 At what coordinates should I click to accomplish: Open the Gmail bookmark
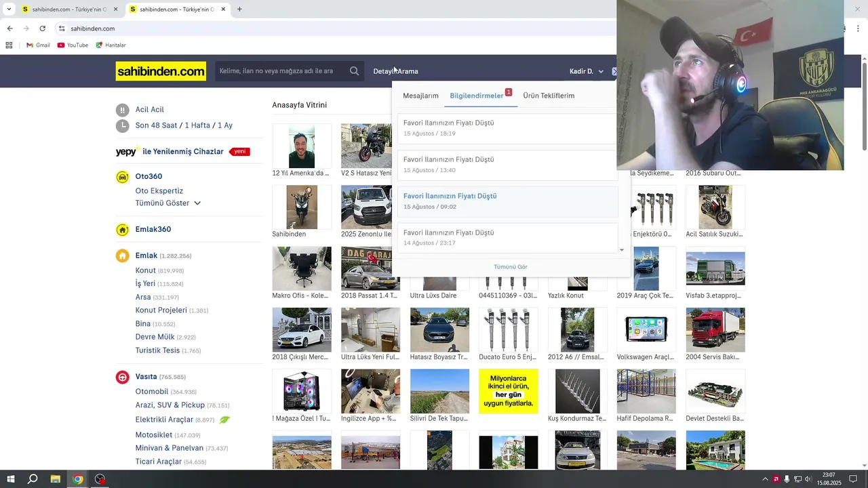coord(38,45)
